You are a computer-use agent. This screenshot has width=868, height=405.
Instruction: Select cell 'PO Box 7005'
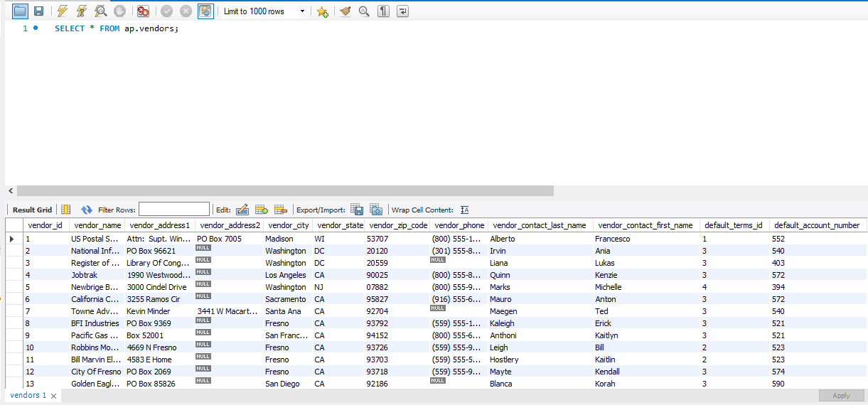pos(229,239)
